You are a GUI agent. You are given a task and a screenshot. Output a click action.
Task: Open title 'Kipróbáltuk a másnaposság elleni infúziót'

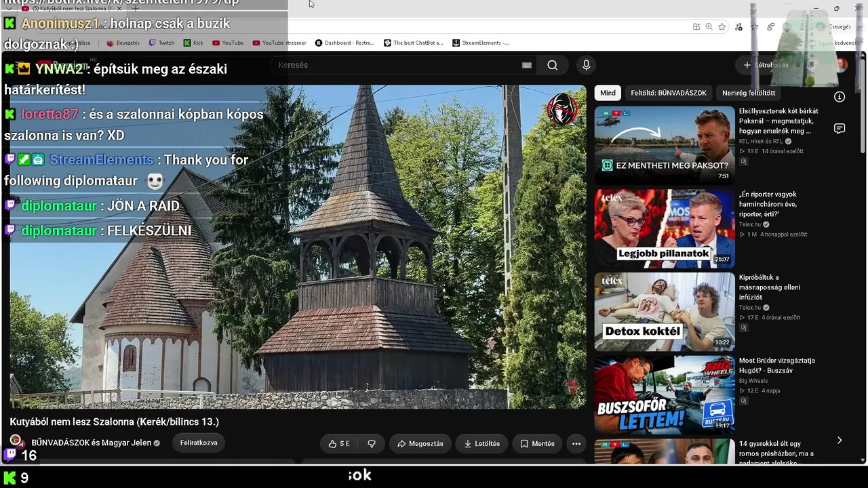(x=770, y=287)
